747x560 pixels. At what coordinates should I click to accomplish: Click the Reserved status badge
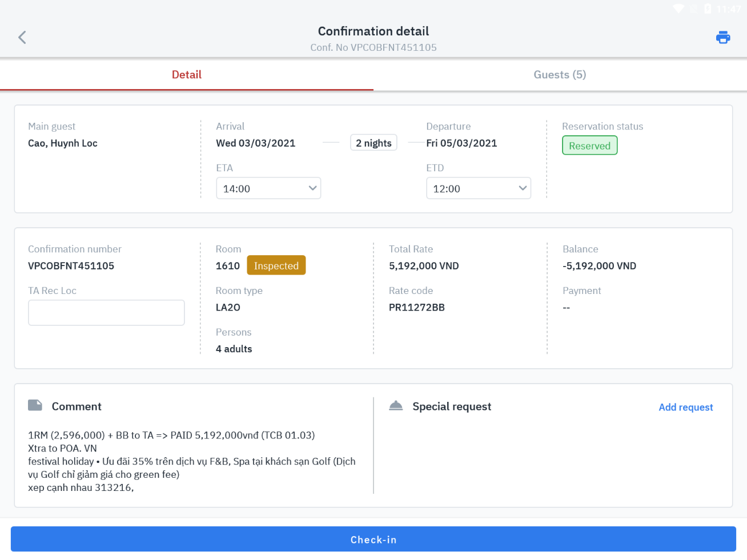[589, 146]
